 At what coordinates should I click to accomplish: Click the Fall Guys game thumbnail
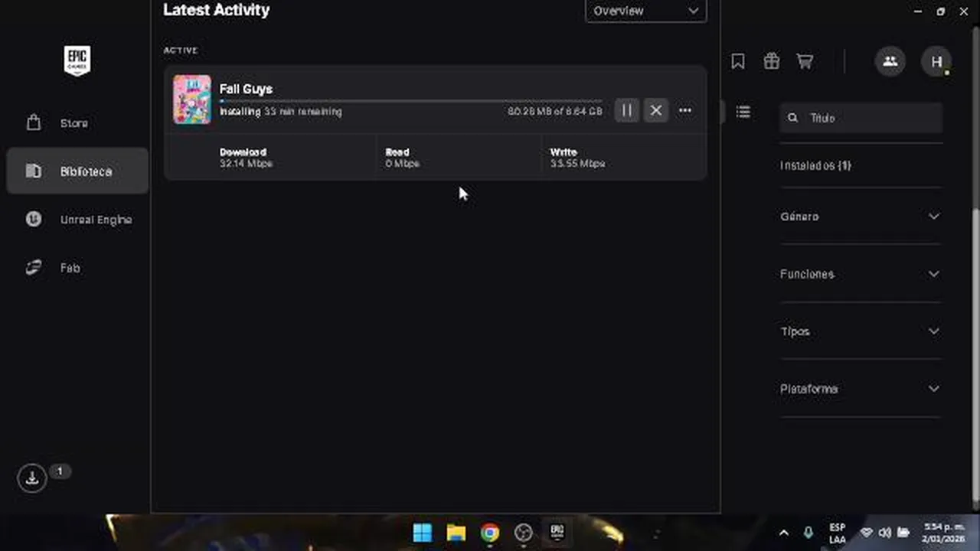pyautogui.click(x=192, y=99)
